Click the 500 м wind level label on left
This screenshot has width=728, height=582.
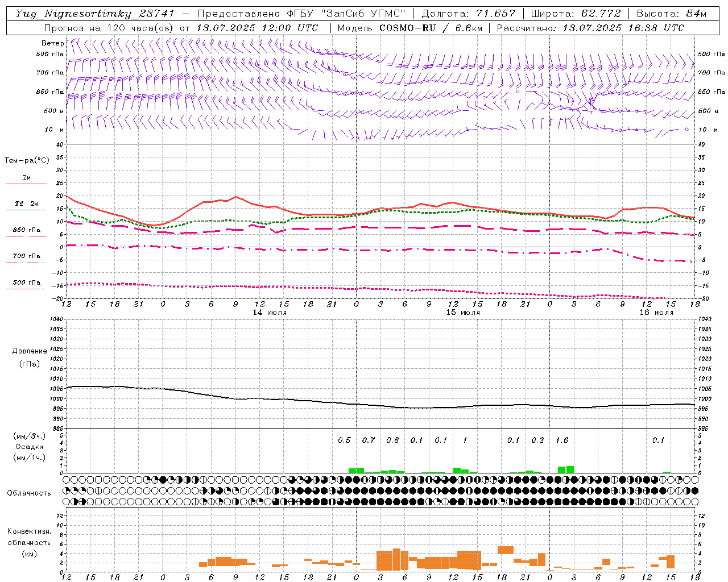(54, 111)
